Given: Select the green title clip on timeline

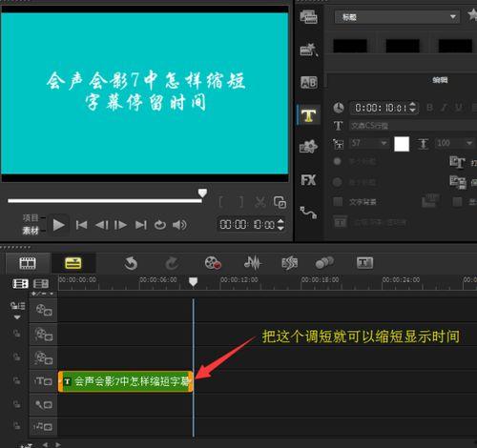Looking at the screenshot, I should pos(126,381).
